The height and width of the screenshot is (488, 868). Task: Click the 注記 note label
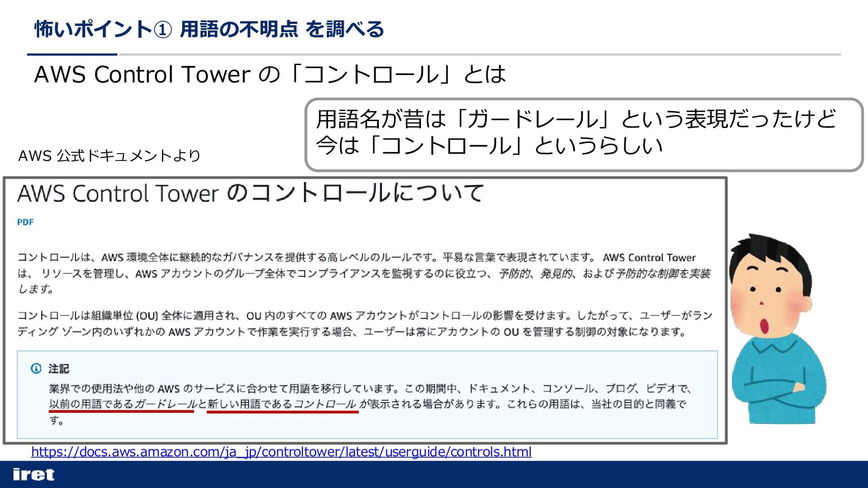[59, 369]
